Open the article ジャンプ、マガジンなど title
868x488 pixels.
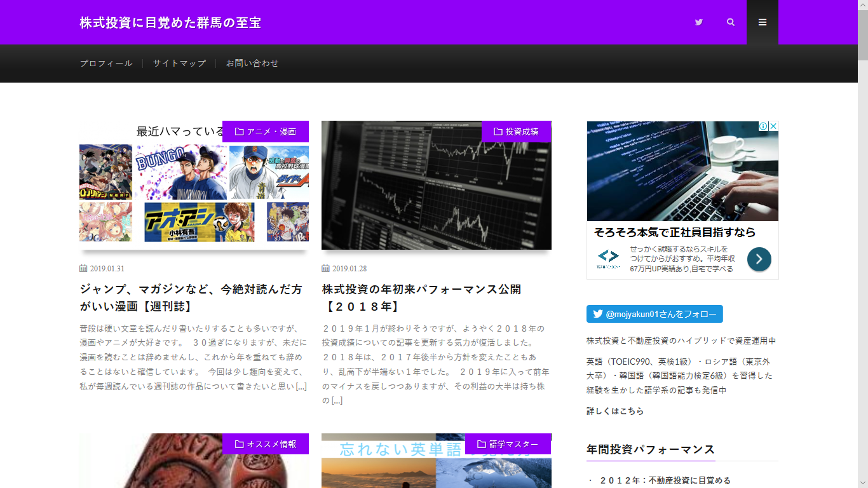click(191, 298)
